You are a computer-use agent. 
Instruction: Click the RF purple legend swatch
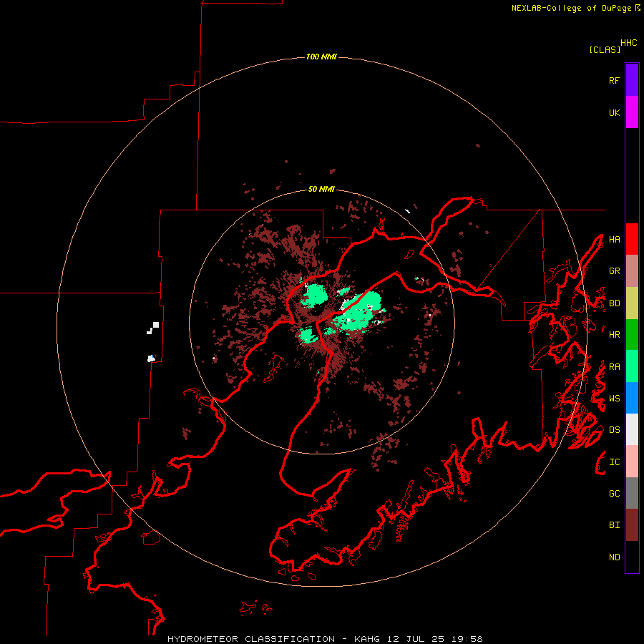click(x=632, y=80)
